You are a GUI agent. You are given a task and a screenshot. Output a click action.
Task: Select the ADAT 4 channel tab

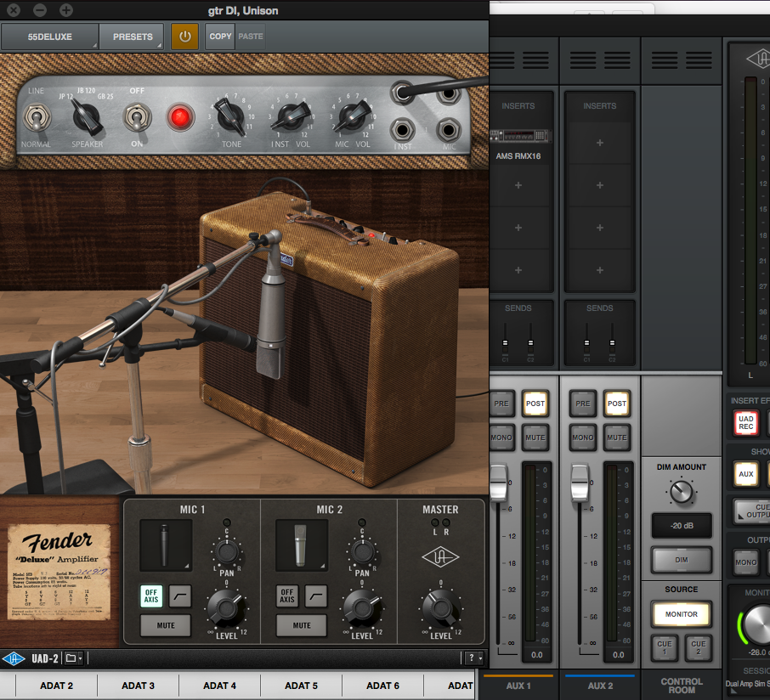219,686
